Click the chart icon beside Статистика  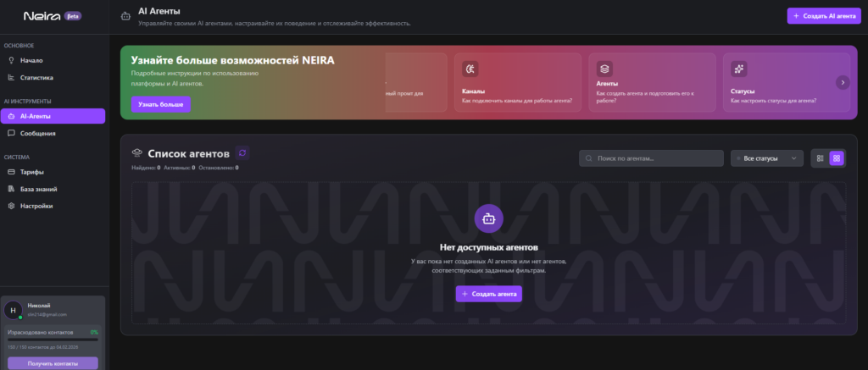click(11, 77)
